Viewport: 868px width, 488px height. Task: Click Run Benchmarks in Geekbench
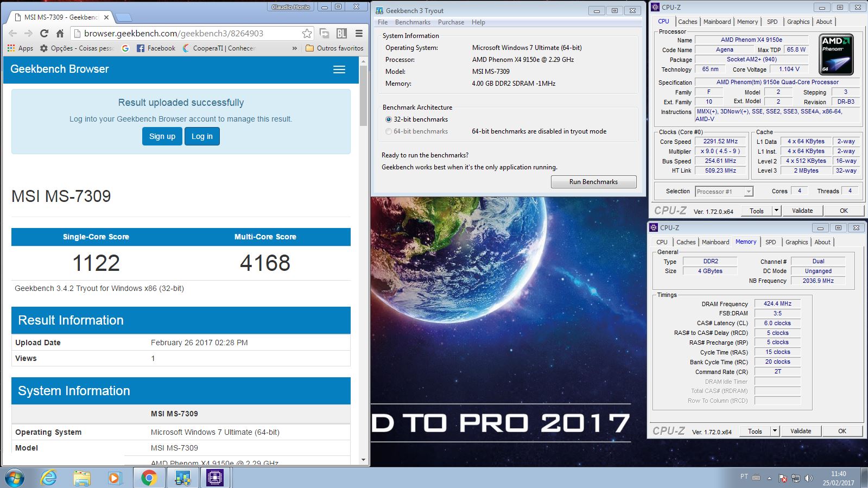click(593, 182)
